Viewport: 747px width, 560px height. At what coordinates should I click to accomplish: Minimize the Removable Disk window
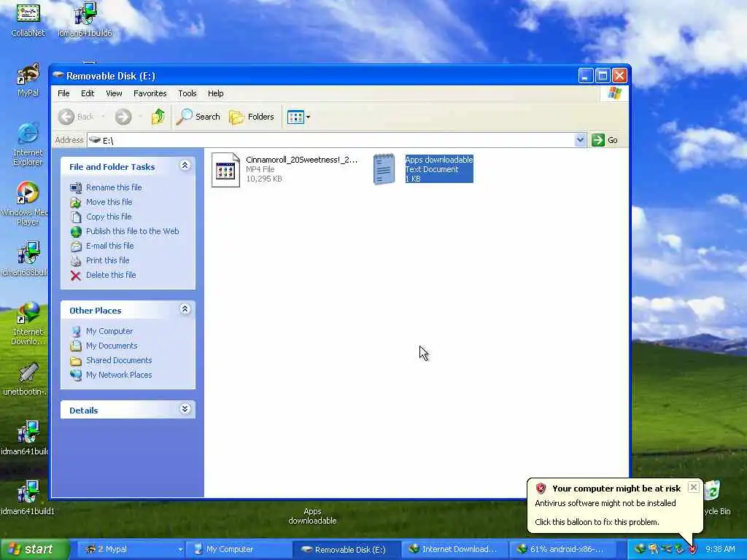[x=586, y=75]
